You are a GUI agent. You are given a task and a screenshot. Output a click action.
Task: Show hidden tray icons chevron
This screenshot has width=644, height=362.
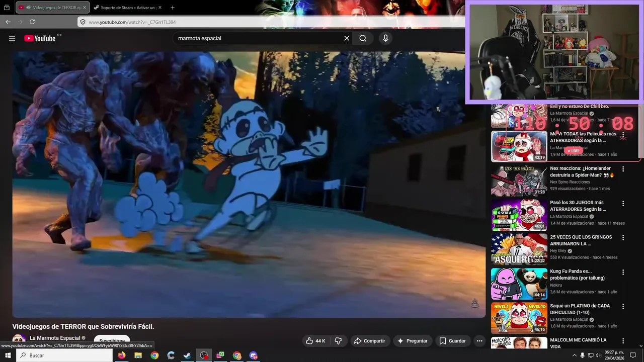coord(575,355)
